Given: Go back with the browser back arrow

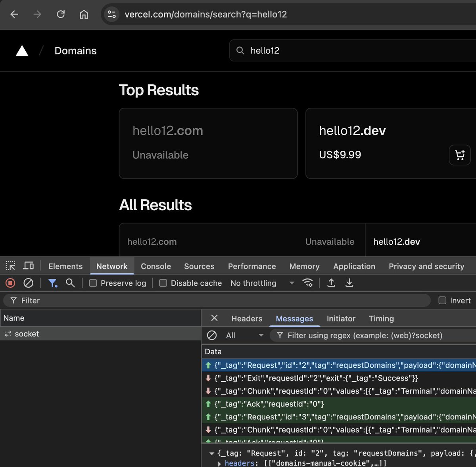Looking at the screenshot, I should [14, 15].
